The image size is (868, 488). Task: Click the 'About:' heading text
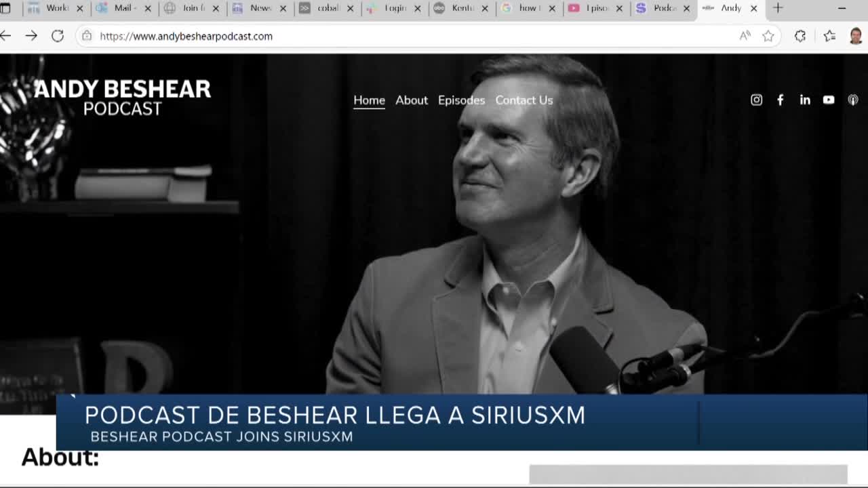(x=60, y=457)
